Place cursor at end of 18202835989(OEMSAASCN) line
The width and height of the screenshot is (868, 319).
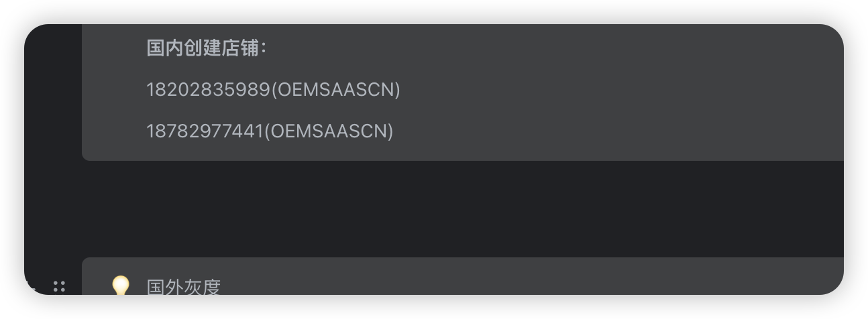pos(401,89)
